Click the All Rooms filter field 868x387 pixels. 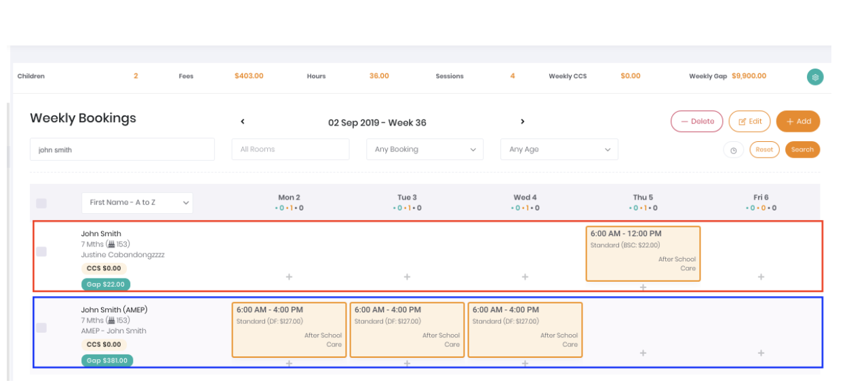coord(290,150)
